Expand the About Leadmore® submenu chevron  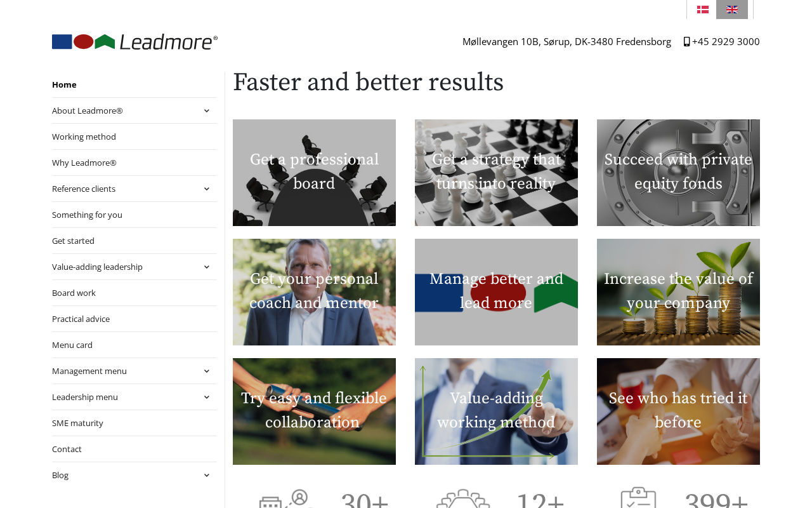[x=206, y=110]
